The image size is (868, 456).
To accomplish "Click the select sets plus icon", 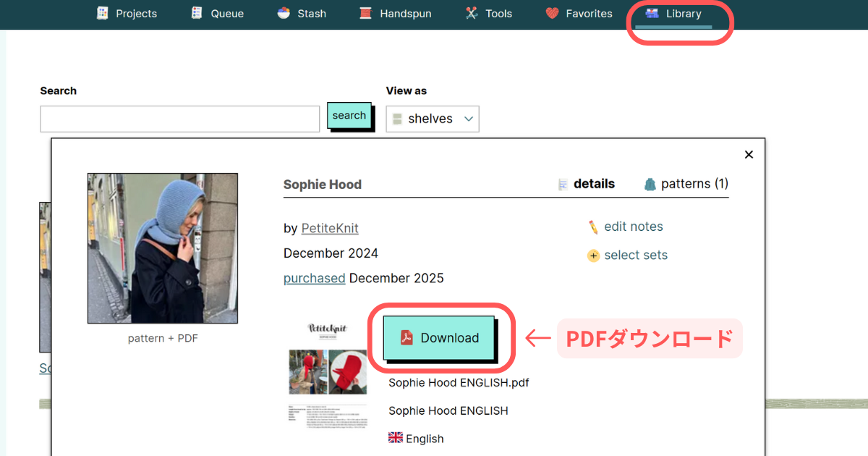I will click(593, 256).
